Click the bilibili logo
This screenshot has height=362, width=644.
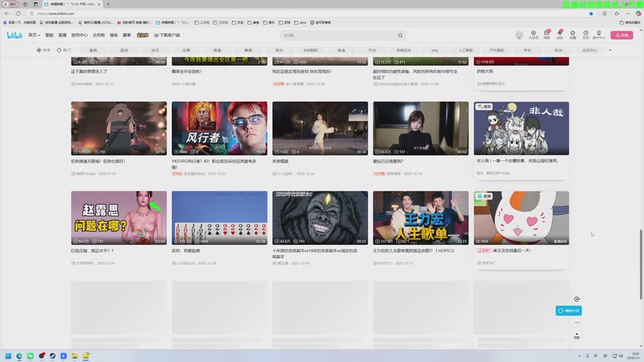(x=14, y=35)
